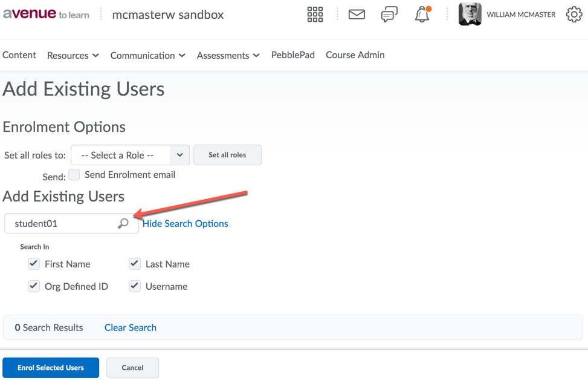Open the Select a Role dropdown
The width and height of the screenshot is (588, 380).
tap(130, 155)
